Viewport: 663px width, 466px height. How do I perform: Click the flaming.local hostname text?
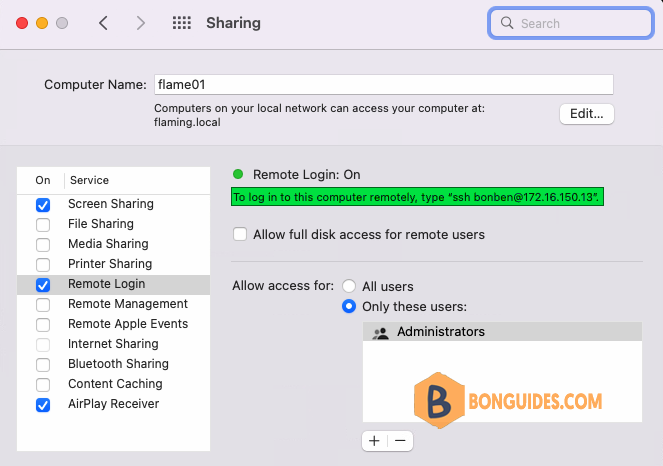[x=187, y=123]
